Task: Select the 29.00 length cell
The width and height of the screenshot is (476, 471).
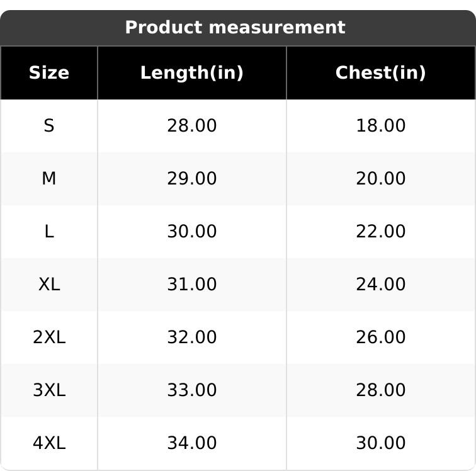Action: coord(191,179)
